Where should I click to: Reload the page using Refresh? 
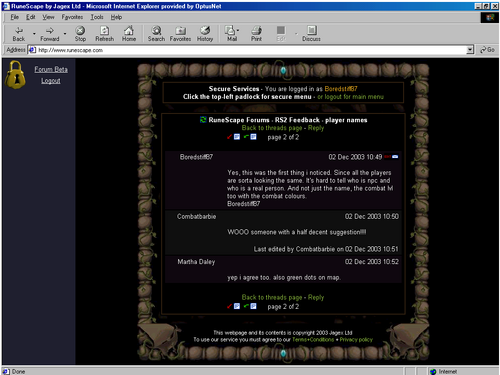(104, 34)
